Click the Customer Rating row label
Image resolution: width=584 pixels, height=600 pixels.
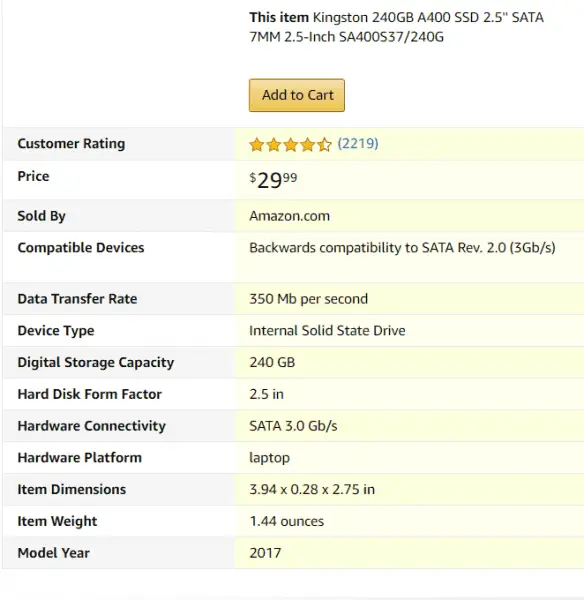tap(71, 143)
